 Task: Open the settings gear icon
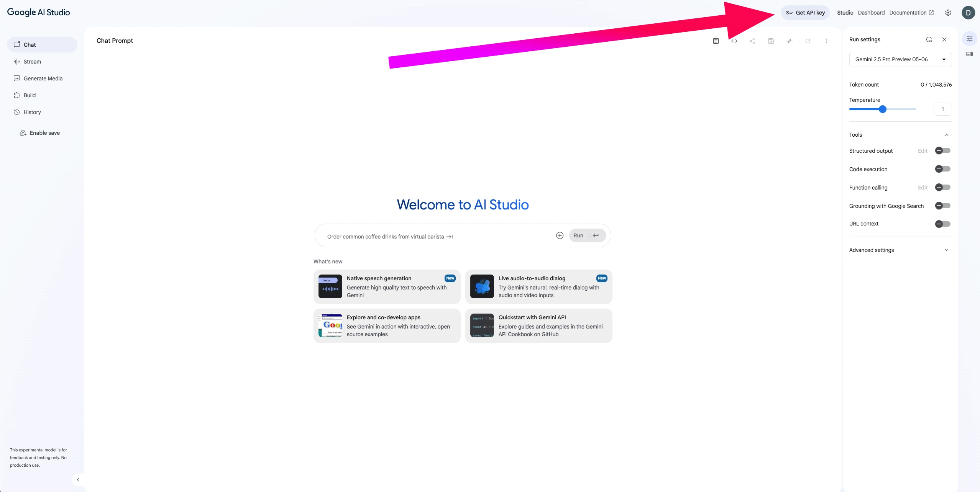tap(948, 13)
